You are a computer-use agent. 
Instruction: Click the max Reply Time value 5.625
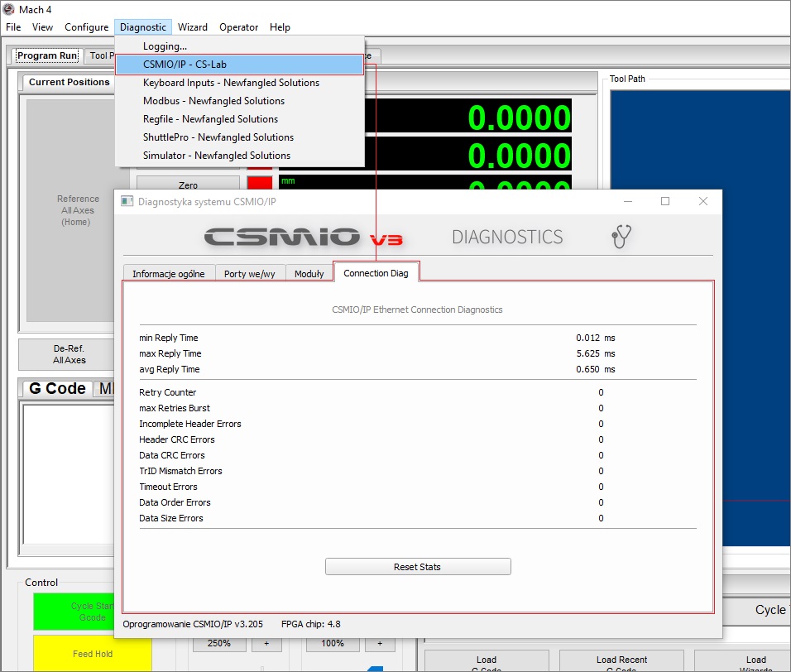coord(587,353)
